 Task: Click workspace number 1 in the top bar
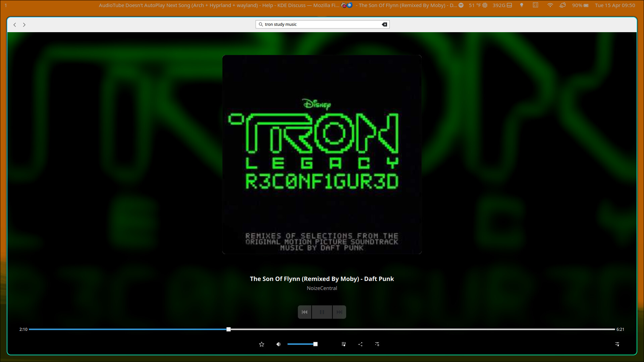[6, 5]
